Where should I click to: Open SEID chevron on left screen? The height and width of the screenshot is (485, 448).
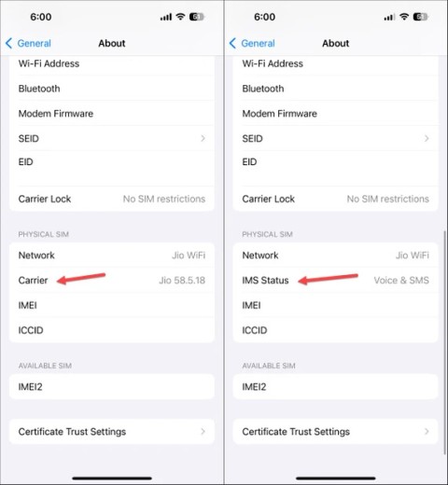click(203, 138)
